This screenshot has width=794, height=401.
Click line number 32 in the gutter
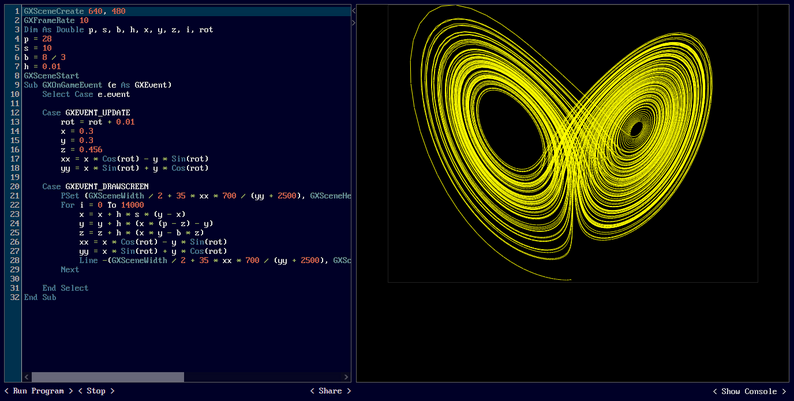click(x=15, y=297)
